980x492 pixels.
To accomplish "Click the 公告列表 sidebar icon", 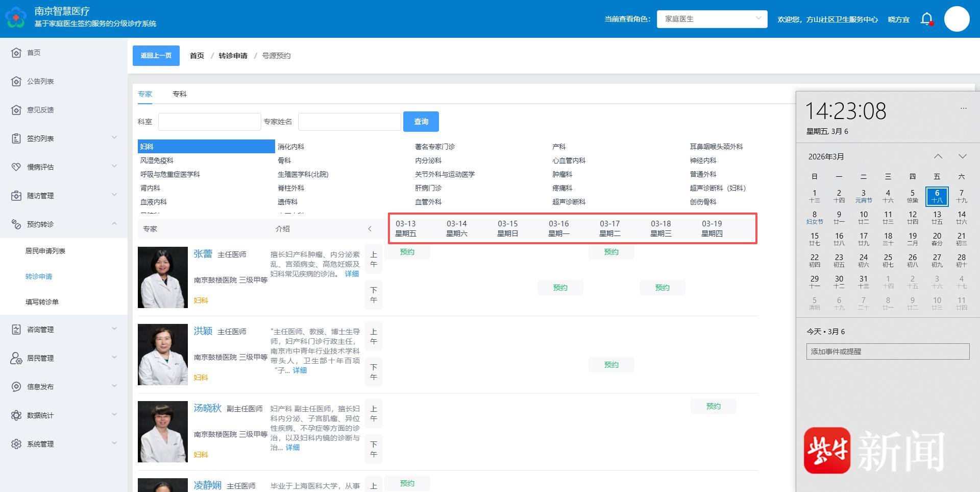I will [x=16, y=81].
